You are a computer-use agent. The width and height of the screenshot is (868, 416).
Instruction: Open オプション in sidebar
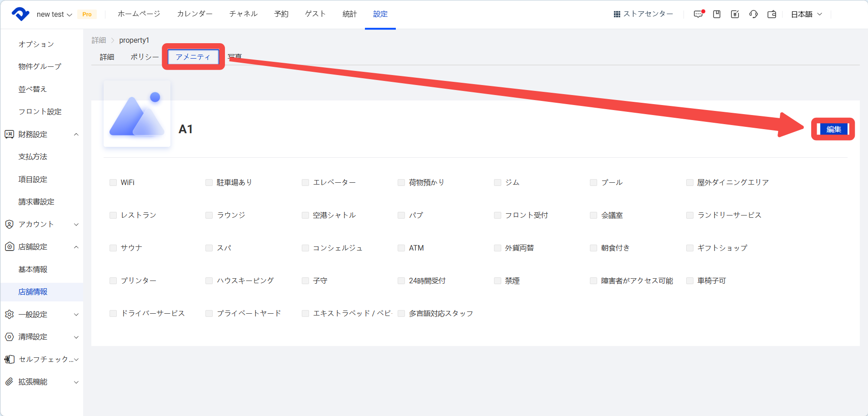pyautogui.click(x=36, y=44)
